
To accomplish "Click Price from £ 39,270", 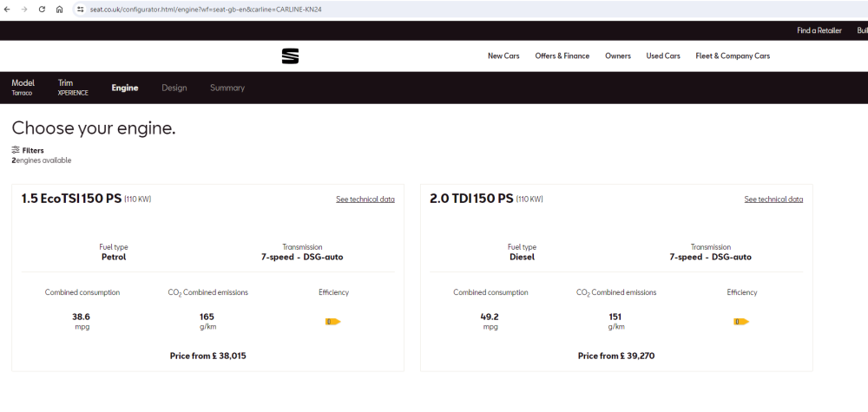I will 616,356.
